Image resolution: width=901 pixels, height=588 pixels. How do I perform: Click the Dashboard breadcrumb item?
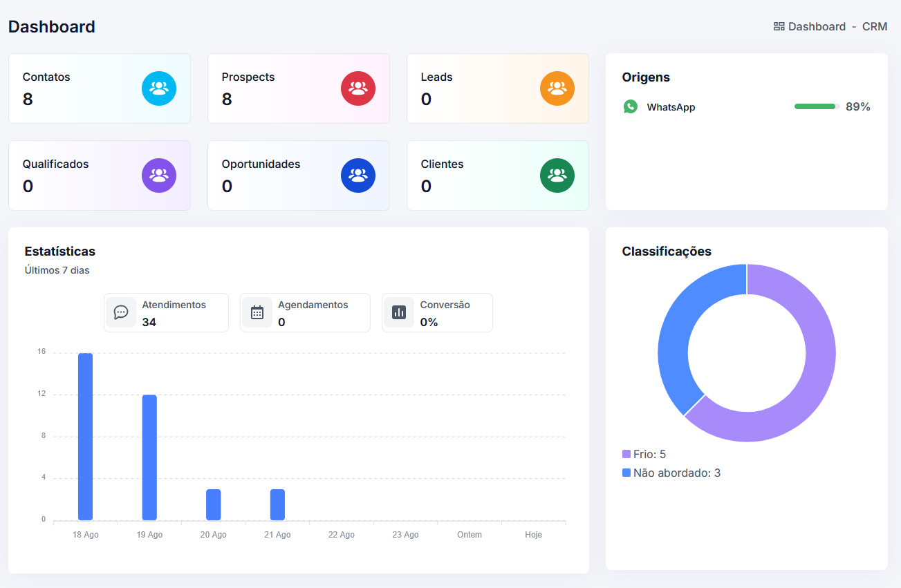[816, 26]
